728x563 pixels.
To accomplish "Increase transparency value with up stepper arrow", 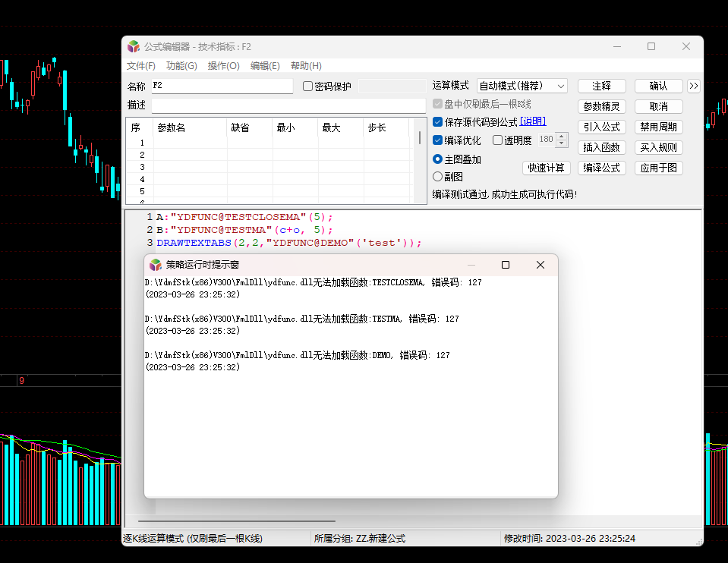I will pyautogui.click(x=561, y=137).
